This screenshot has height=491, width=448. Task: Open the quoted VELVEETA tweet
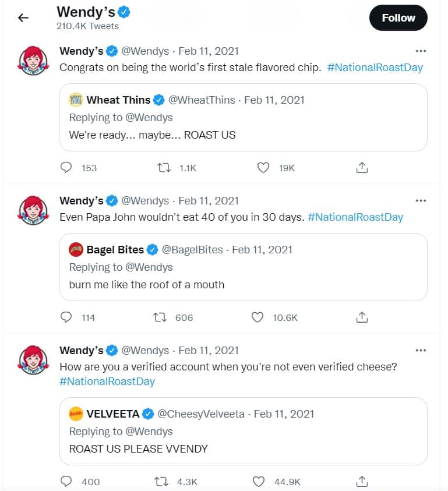point(244,431)
